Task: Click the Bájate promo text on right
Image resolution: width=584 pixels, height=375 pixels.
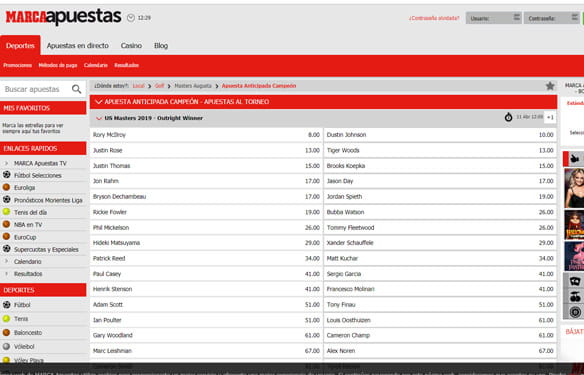Action: click(x=574, y=331)
